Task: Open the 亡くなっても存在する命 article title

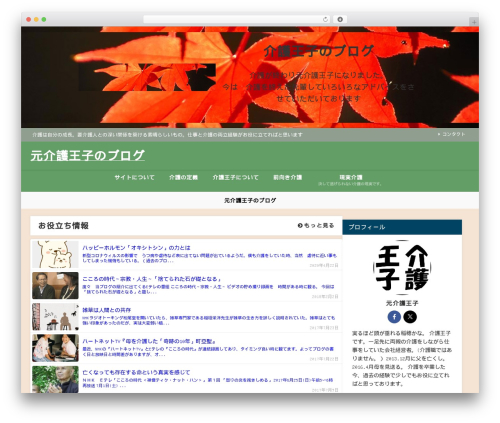Action: (136, 372)
